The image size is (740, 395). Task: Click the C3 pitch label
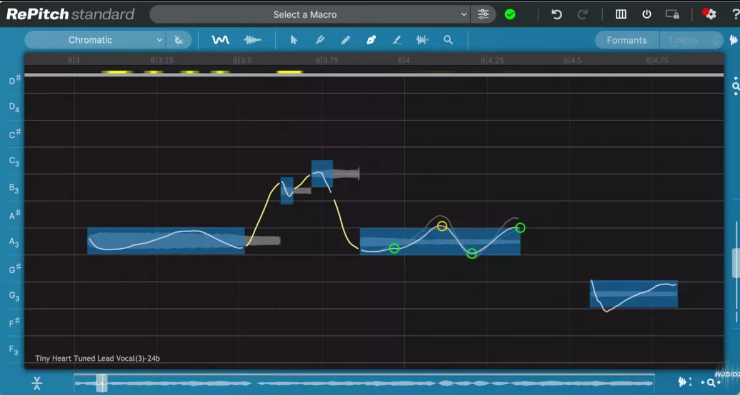(14, 161)
